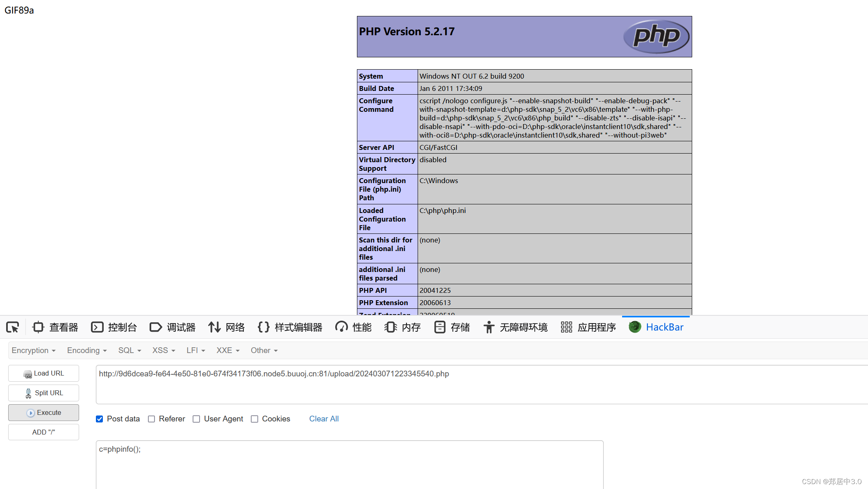Viewport: 868px width, 489px height.
Task: Open the XSS dropdown menu
Action: 164,351
